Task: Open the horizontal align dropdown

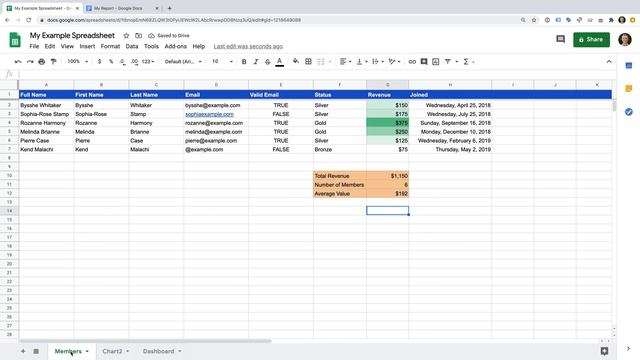Action: (345, 62)
